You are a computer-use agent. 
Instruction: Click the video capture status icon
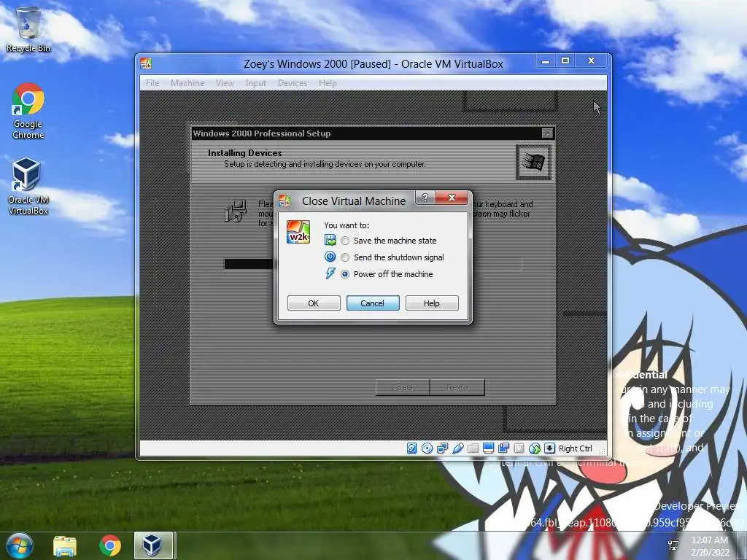click(503, 448)
